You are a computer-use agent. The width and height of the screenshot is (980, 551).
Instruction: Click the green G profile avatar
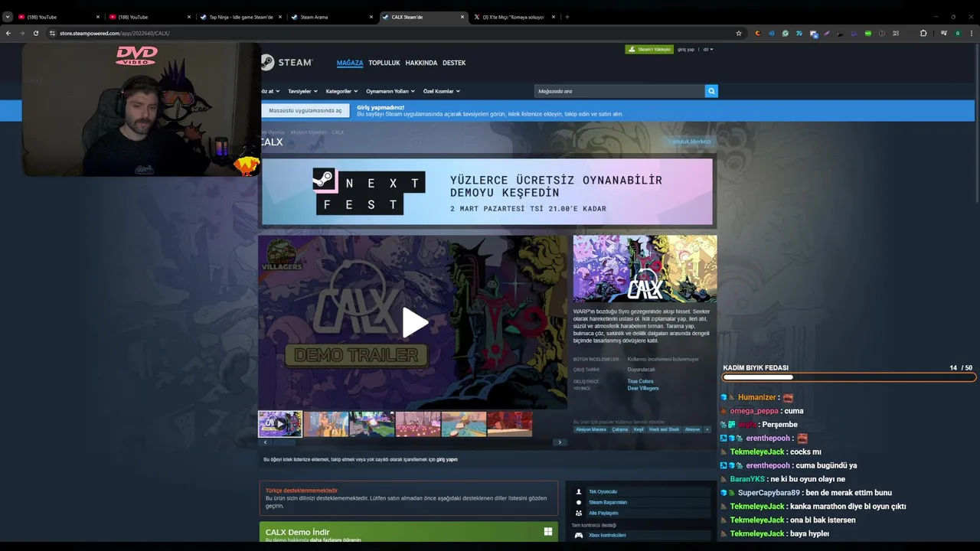[x=958, y=33]
